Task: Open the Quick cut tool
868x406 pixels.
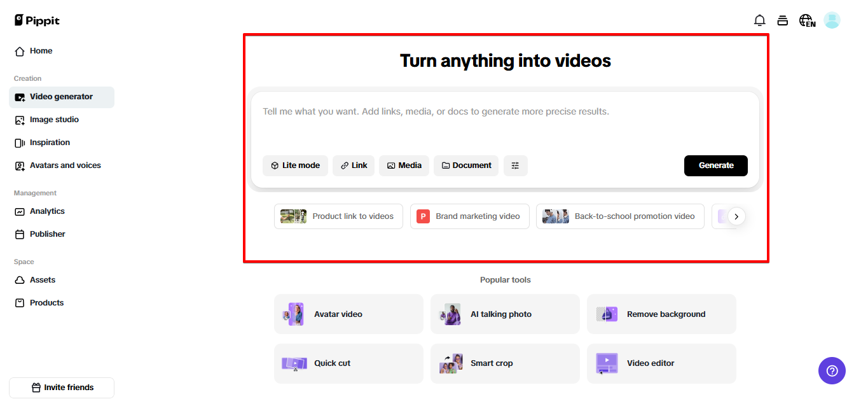Action: (x=348, y=363)
